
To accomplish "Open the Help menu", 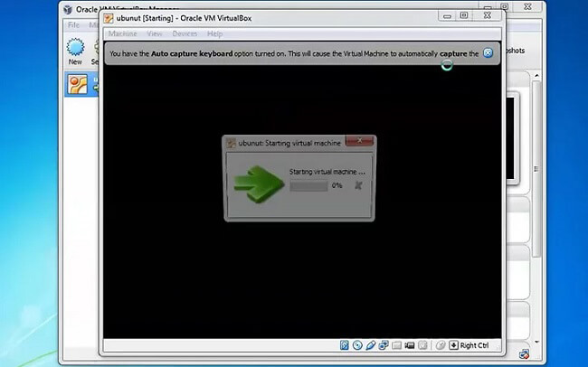I will (x=215, y=33).
